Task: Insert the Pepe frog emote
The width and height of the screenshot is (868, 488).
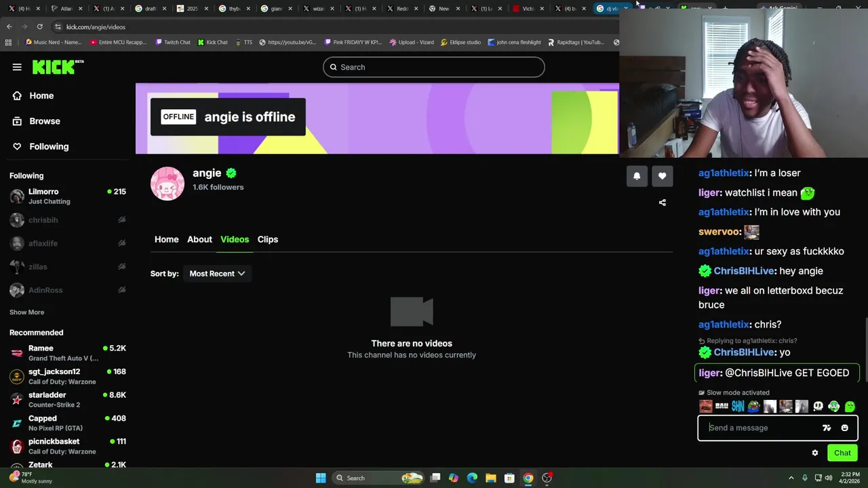Action: coord(753,407)
